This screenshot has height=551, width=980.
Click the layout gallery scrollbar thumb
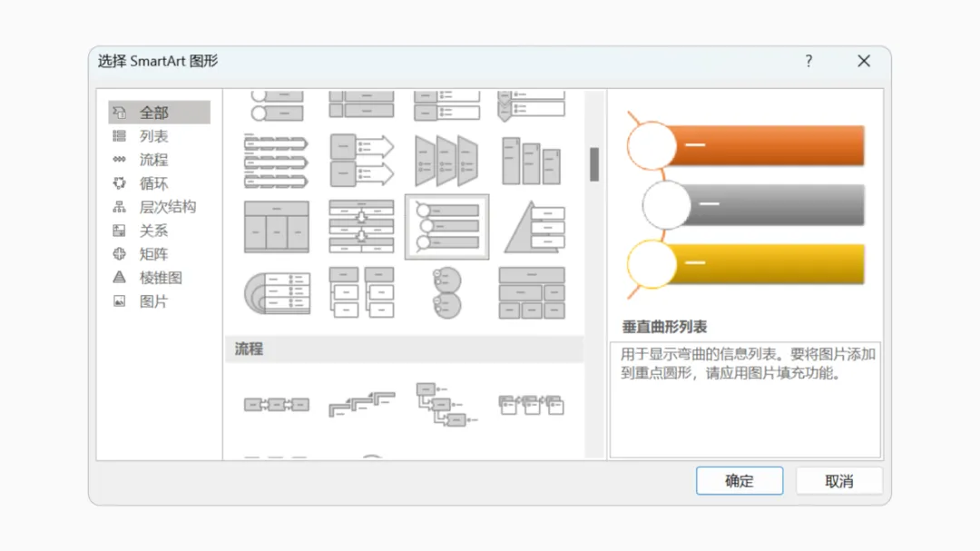tap(594, 164)
